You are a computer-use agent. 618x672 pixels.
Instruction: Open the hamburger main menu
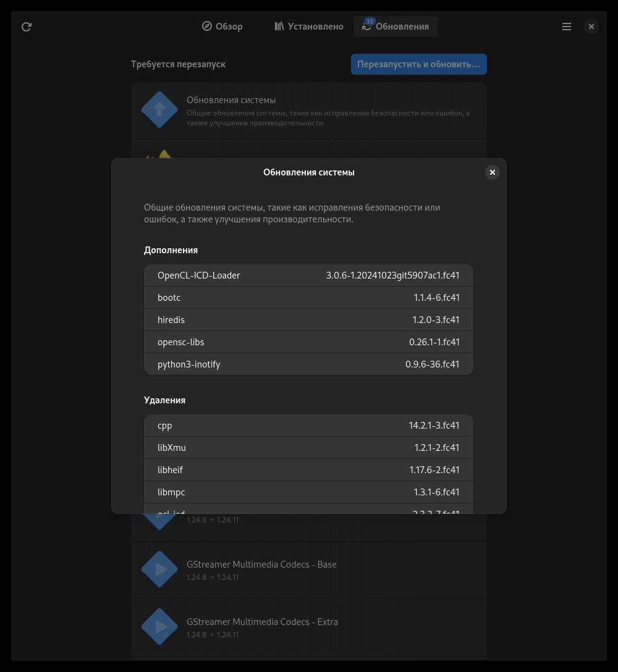[x=567, y=27]
